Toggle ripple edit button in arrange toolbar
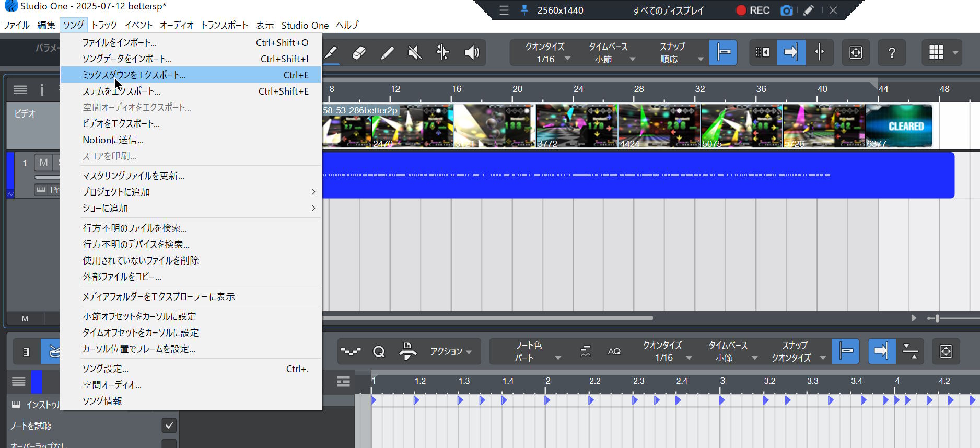The width and height of the screenshot is (980, 448). [x=763, y=52]
